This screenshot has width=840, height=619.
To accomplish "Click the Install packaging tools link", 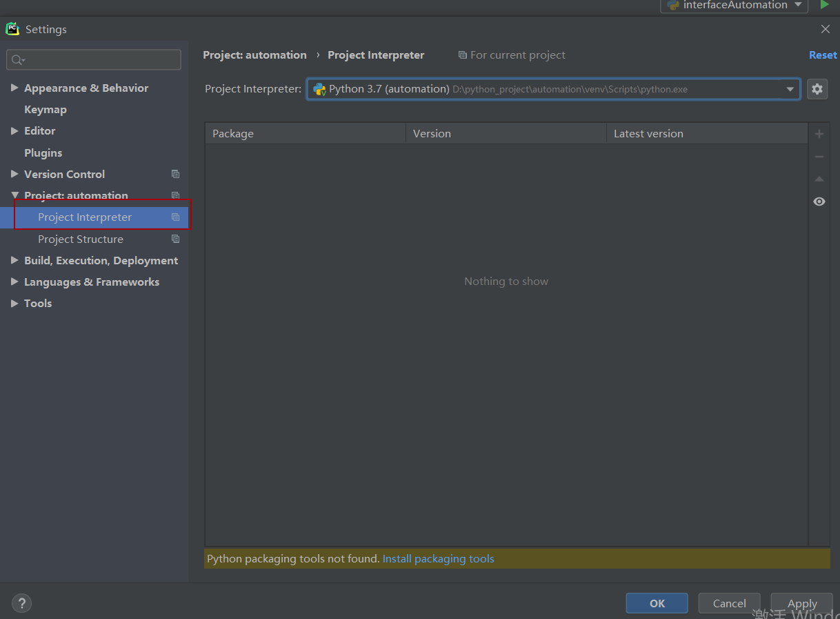I will pyautogui.click(x=438, y=558).
